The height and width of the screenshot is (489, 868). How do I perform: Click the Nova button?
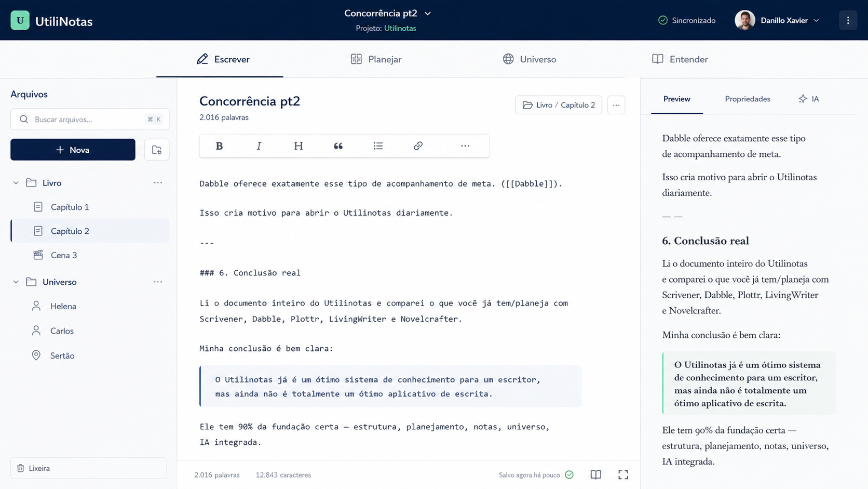(73, 150)
